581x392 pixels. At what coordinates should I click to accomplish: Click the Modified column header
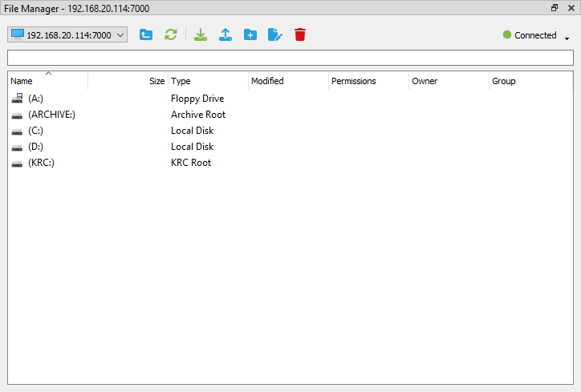click(287, 81)
